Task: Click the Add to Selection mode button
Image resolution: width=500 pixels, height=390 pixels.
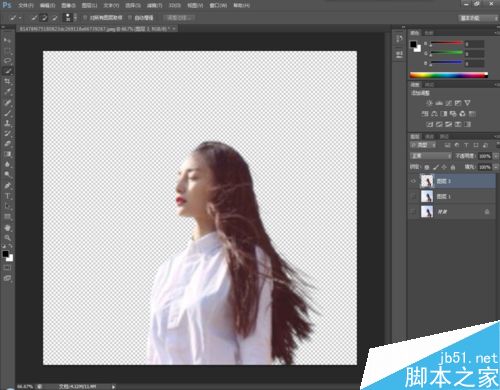Action: click(44, 18)
